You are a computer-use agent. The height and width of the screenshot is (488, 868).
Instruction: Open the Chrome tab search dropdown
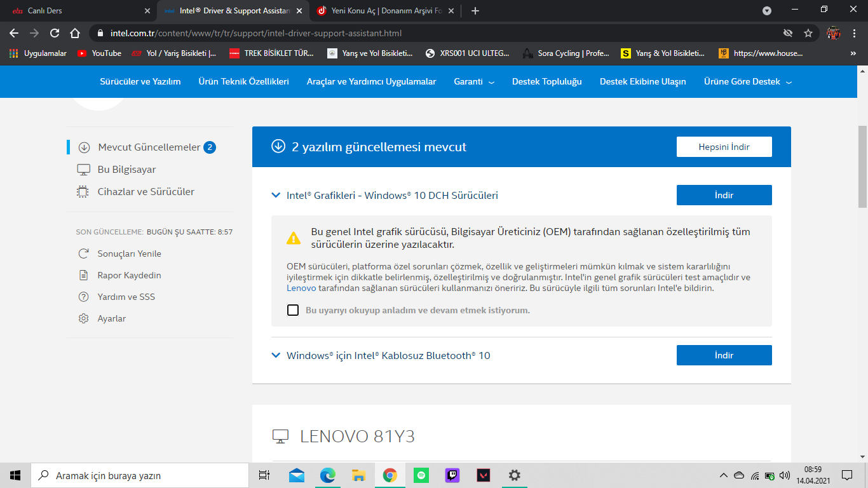click(x=767, y=11)
